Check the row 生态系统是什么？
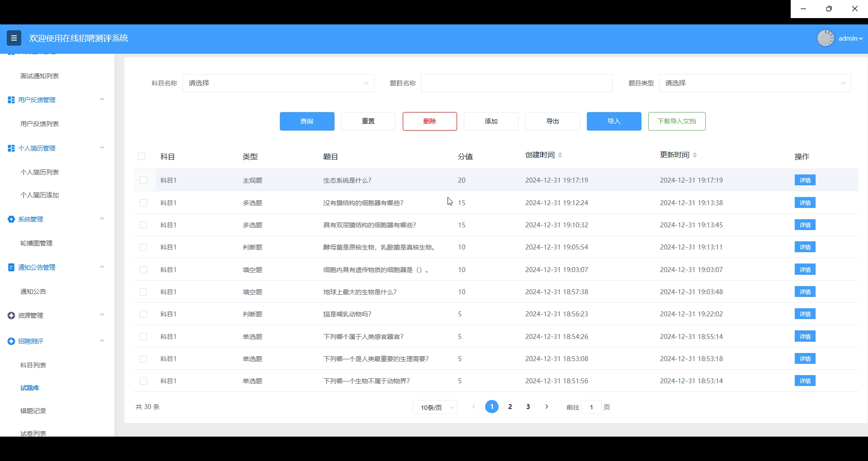The width and height of the screenshot is (868, 461). [143, 180]
